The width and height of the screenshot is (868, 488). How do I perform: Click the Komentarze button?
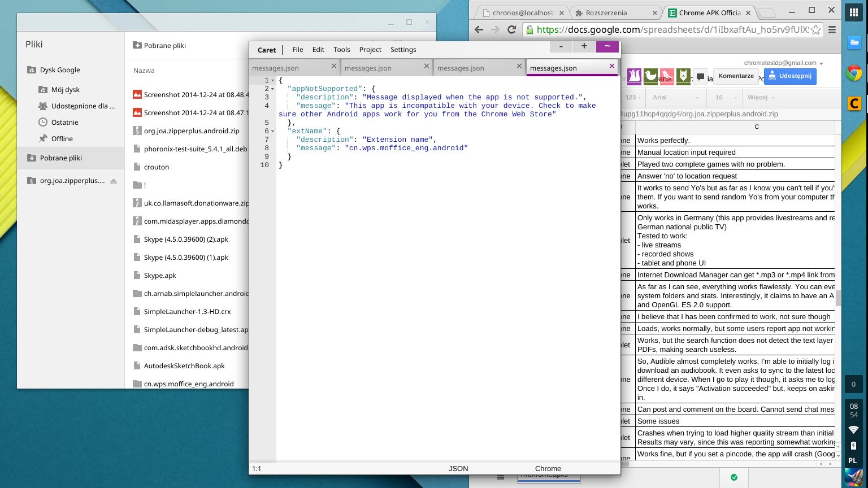click(736, 76)
